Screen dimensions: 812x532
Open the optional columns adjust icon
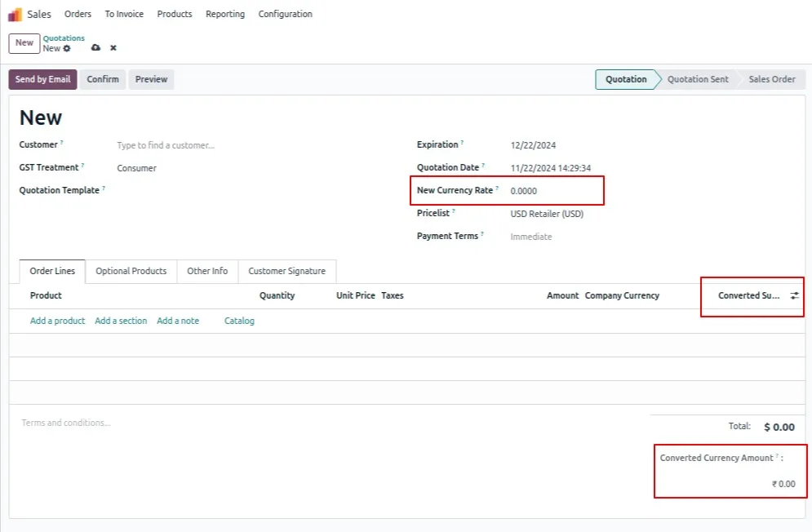(794, 295)
